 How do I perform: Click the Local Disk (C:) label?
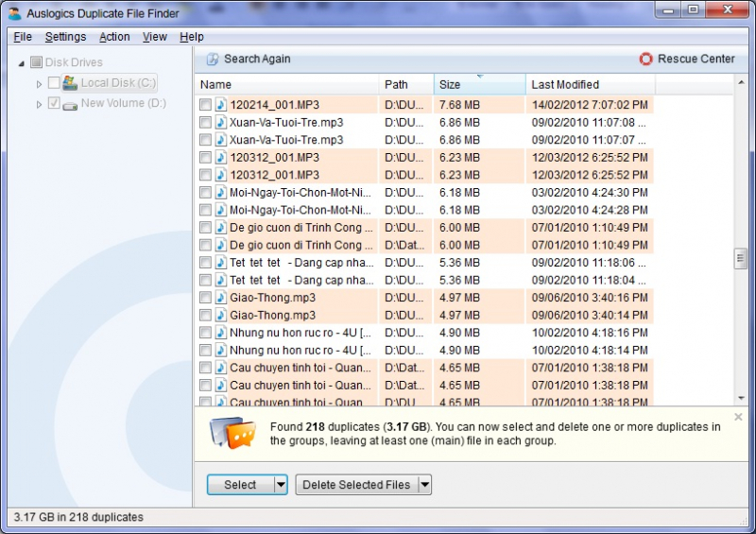pos(118,82)
